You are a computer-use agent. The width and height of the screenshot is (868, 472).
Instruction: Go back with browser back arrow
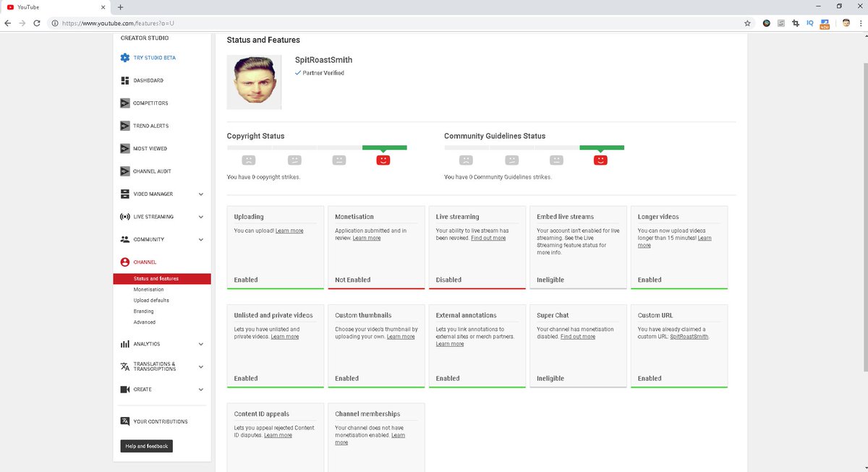pyautogui.click(x=7, y=23)
